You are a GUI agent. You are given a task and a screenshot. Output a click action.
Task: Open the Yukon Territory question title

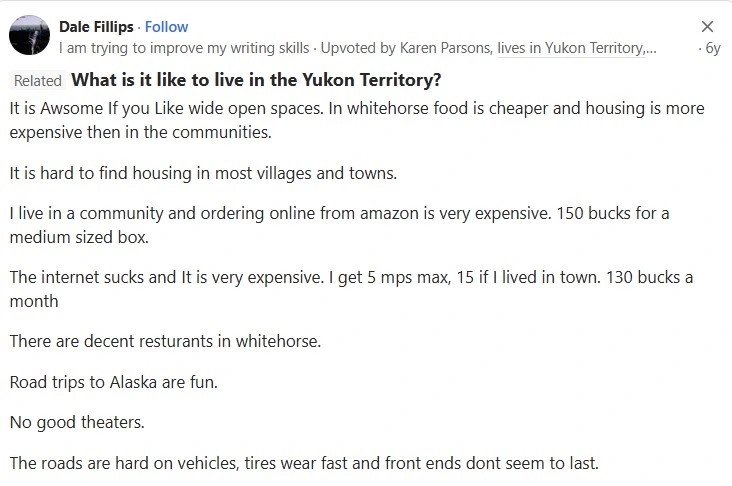click(257, 80)
